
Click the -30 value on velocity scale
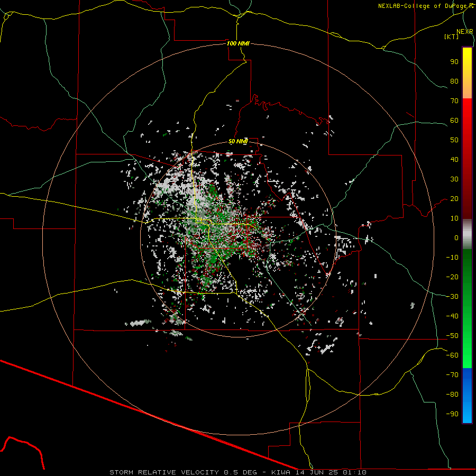coord(452,297)
